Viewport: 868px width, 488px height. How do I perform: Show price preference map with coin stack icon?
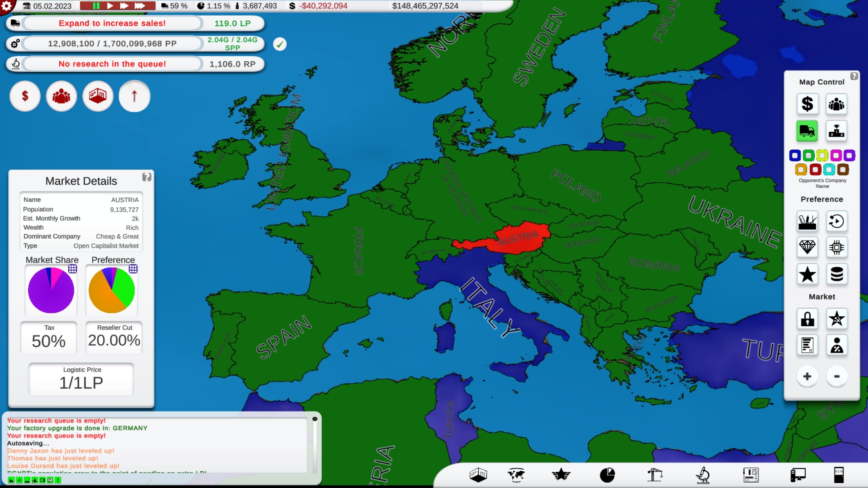pyautogui.click(x=836, y=274)
